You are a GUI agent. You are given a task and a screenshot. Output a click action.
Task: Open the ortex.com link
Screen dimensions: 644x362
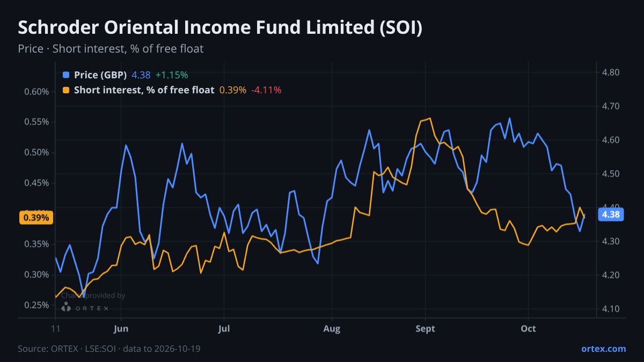coord(603,349)
